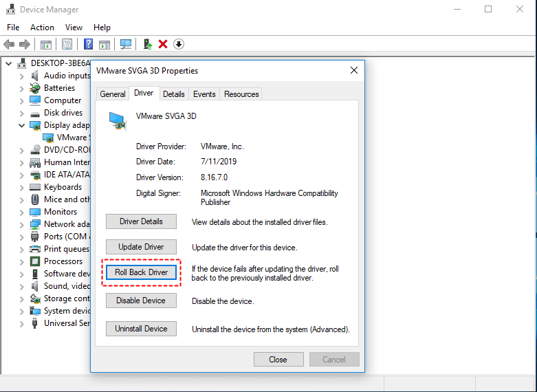
Task: Click the Keyboards category icon
Action: [x=35, y=187]
